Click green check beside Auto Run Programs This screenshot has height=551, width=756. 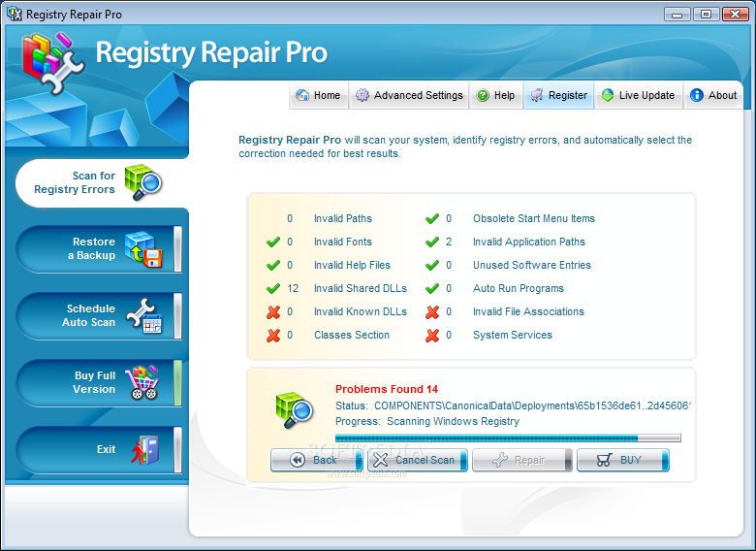click(x=432, y=288)
